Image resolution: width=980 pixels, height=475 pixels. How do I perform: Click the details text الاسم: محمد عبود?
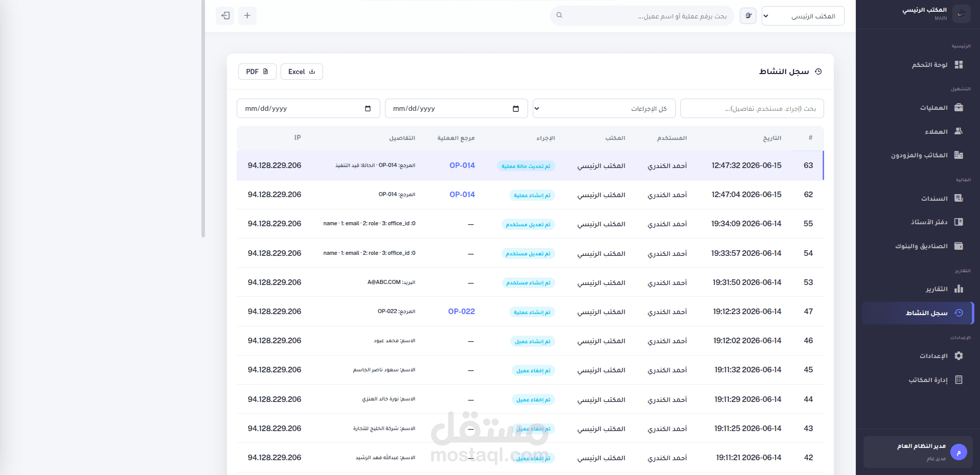coord(394,341)
